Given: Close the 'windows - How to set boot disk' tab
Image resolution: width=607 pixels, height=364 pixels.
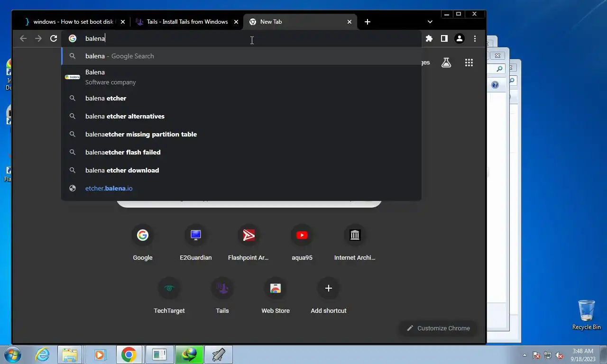Looking at the screenshot, I should click(x=123, y=22).
